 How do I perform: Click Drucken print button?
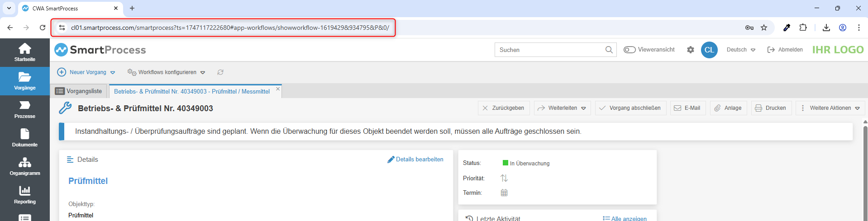click(x=772, y=108)
